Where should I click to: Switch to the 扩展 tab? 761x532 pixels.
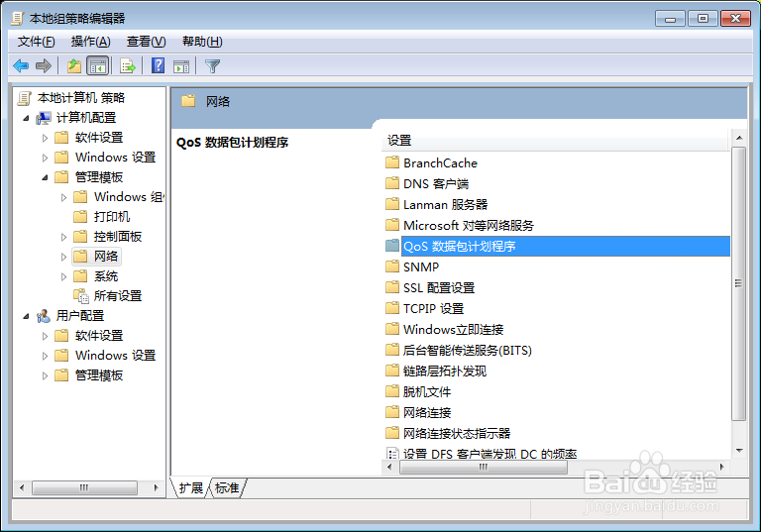click(x=190, y=487)
